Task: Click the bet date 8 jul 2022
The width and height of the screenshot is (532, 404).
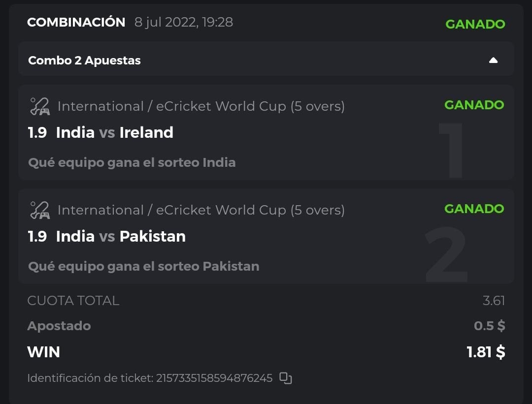Action: 184,22
